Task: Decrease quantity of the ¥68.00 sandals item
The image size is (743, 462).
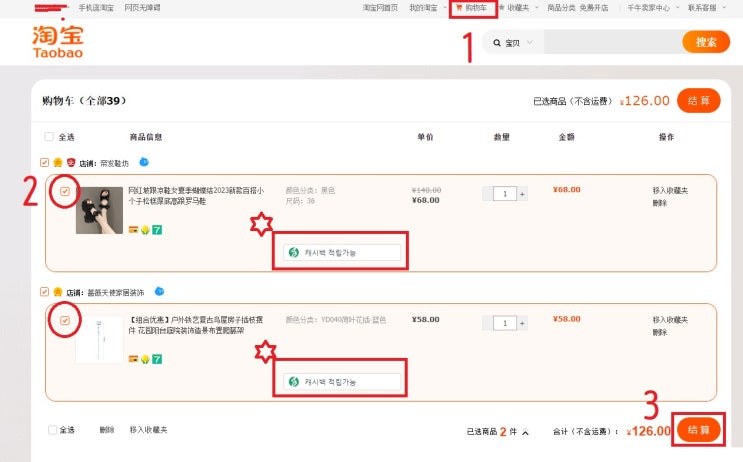Action: pos(487,194)
